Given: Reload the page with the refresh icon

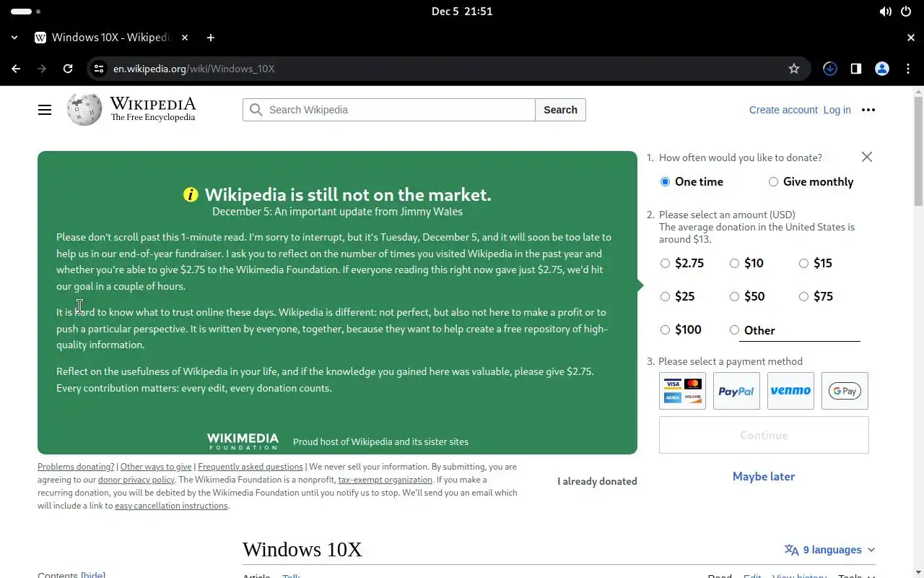Looking at the screenshot, I should pos(68,69).
